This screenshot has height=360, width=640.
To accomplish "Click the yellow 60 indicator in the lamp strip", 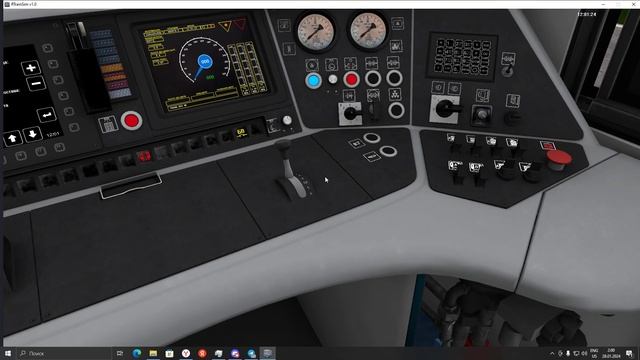I will 241,132.
